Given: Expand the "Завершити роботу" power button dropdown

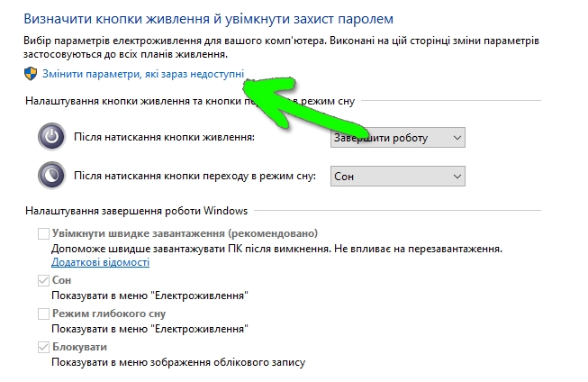Looking at the screenshot, I should (x=397, y=138).
